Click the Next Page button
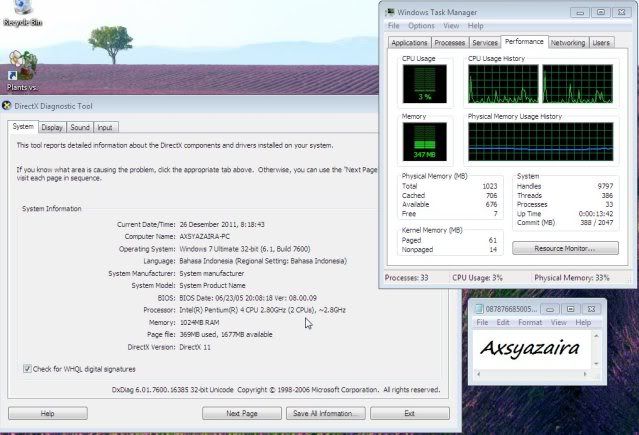639x435 pixels. tap(242, 413)
